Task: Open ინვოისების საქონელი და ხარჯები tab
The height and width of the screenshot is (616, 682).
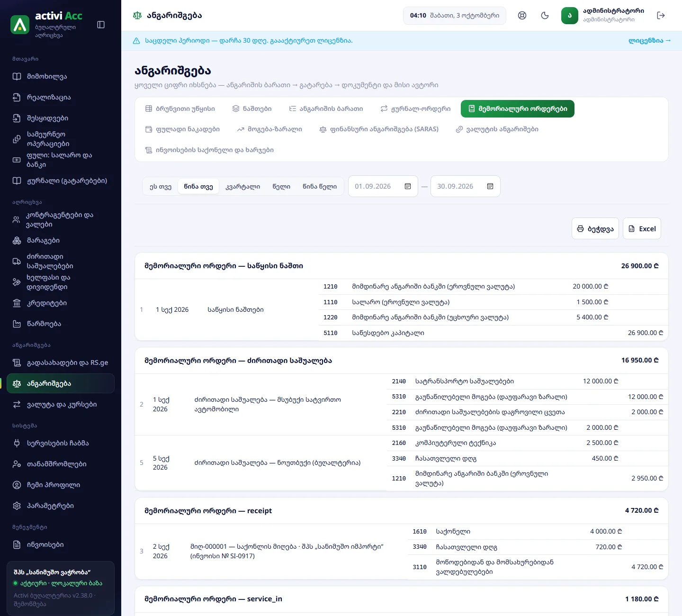Action: point(209,150)
